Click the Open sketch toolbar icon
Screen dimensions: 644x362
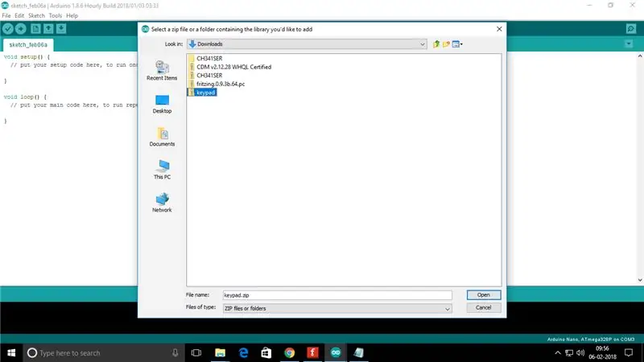[x=48, y=29]
